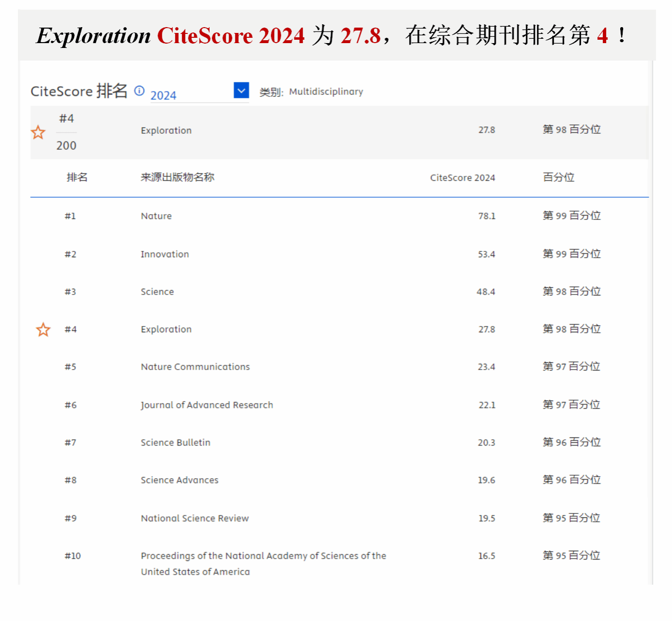
Task: Open National Science Review source
Action: pyautogui.click(x=195, y=518)
